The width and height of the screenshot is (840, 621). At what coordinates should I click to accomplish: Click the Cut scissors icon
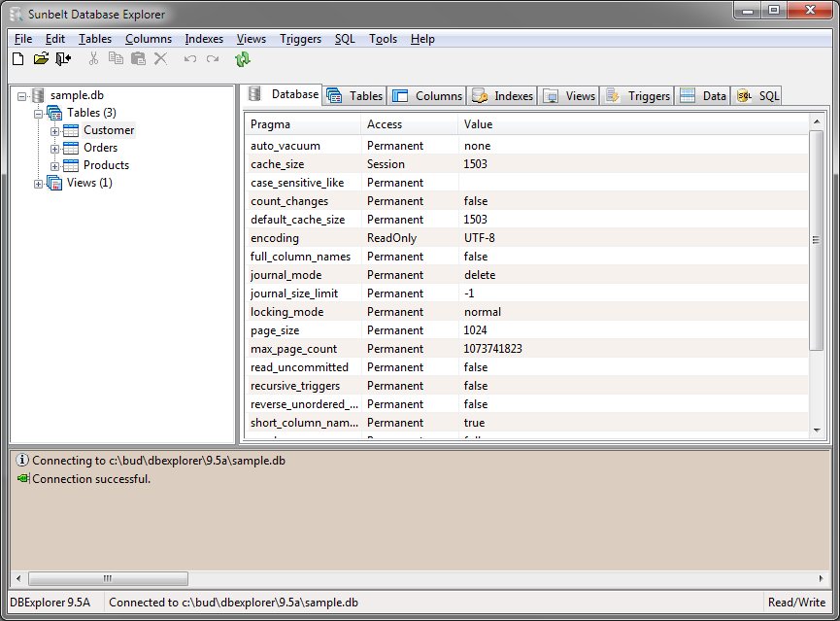click(x=93, y=58)
